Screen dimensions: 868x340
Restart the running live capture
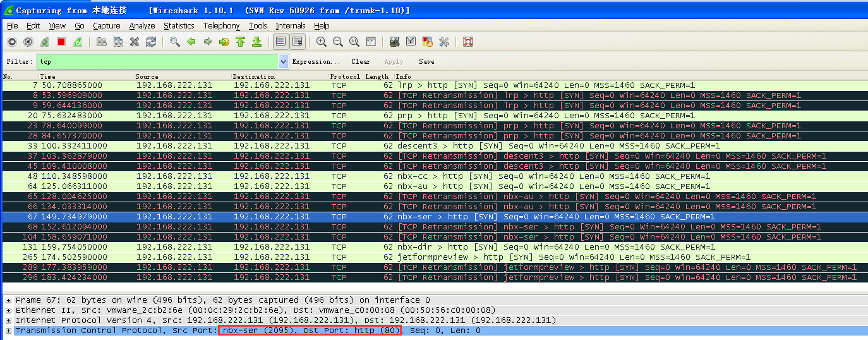78,42
